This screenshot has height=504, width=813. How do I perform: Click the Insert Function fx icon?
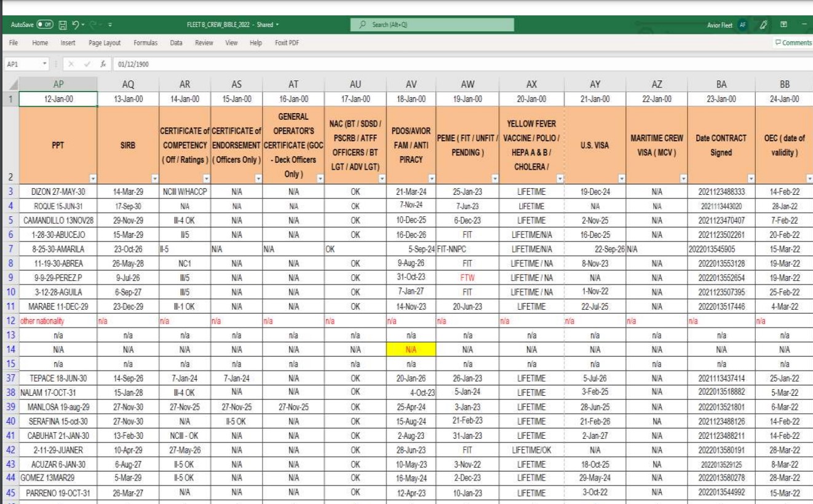pos(104,63)
